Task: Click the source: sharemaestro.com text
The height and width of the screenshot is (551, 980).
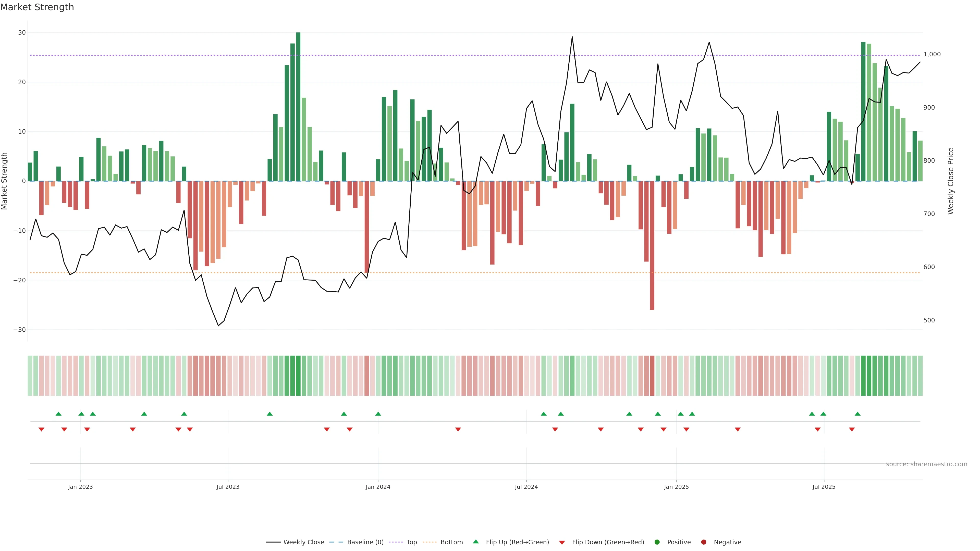Action: [x=926, y=464]
